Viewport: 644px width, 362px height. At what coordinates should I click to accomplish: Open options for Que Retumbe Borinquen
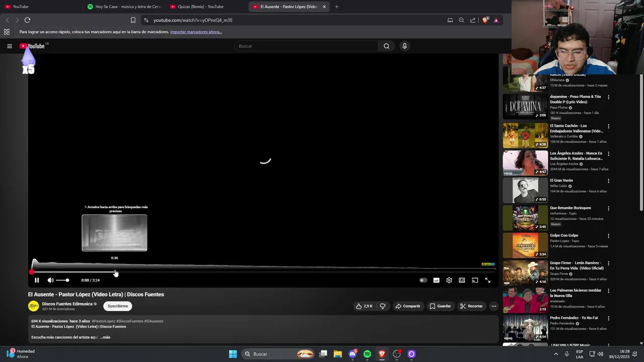click(608, 208)
